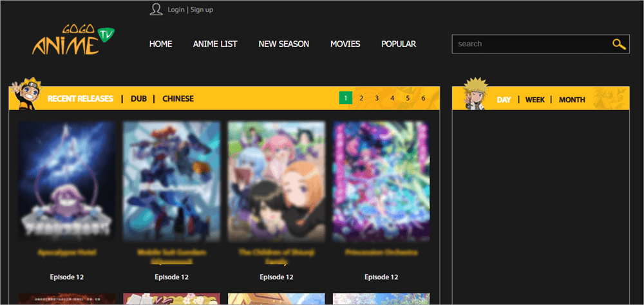The height and width of the screenshot is (305, 644).
Task: Open the Sign up link
Action: tap(202, 10)
